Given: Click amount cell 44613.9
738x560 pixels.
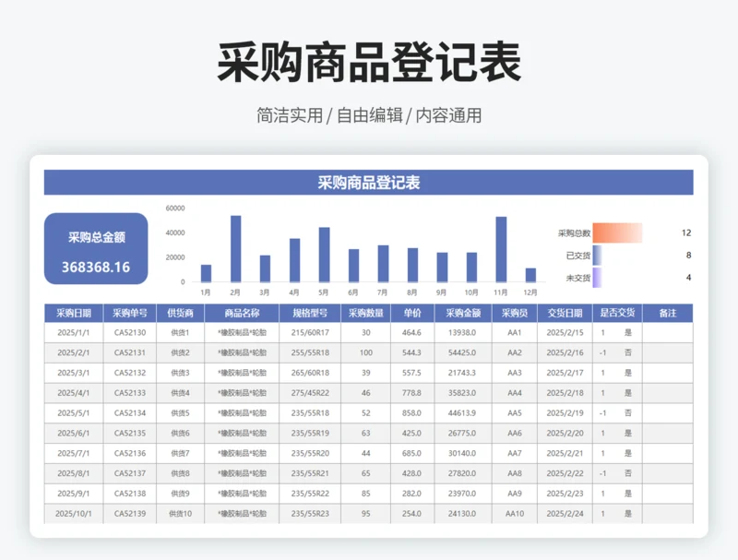Looking at the screenshot, I should (x=462, y=413).
